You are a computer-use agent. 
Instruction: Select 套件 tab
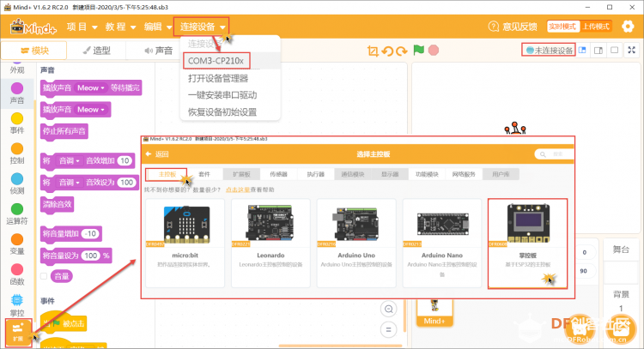pos(204,174)
